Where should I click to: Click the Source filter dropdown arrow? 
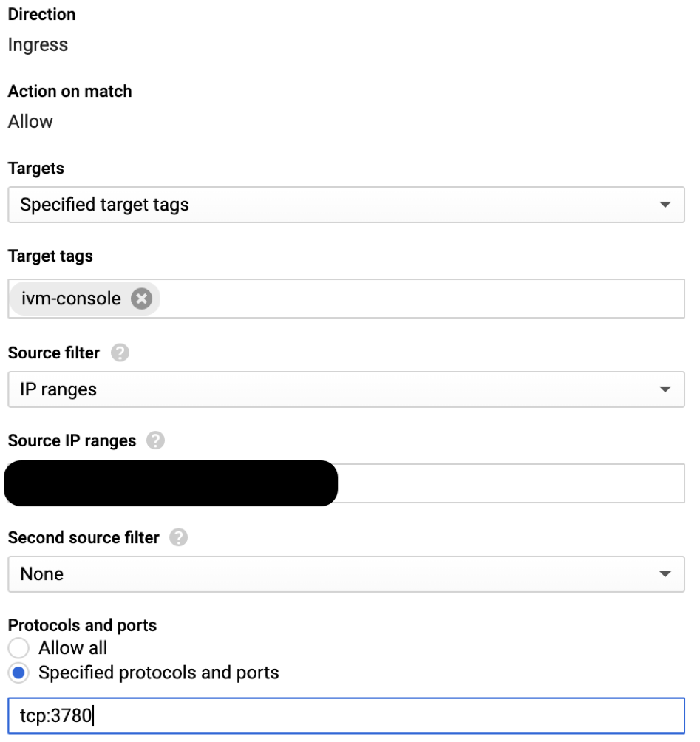point(665,389)
